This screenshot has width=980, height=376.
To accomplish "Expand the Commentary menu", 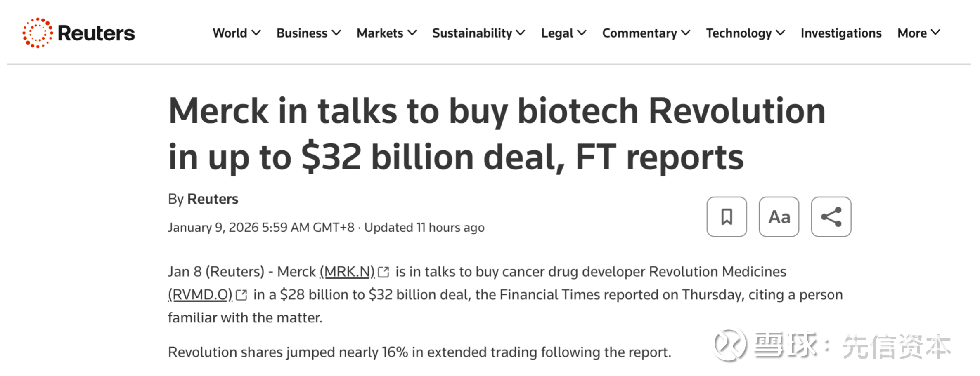I will pos(646,33).
